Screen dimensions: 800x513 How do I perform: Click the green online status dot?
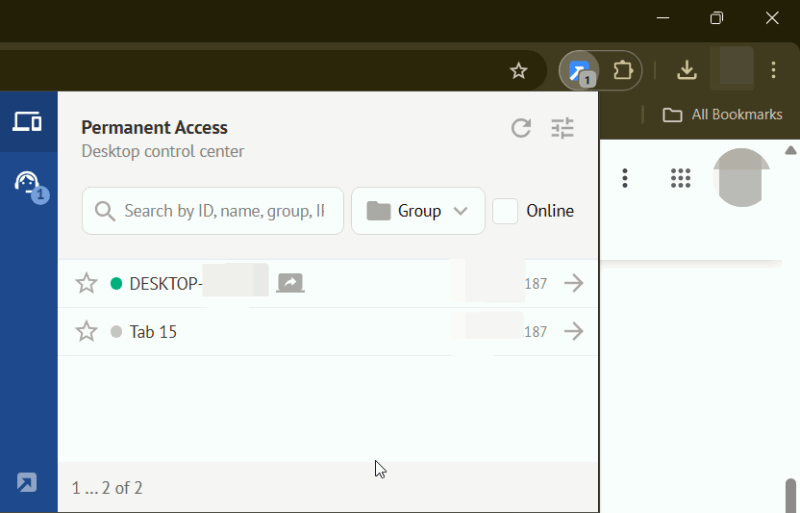pyautogui.click(x=116, y=283)
